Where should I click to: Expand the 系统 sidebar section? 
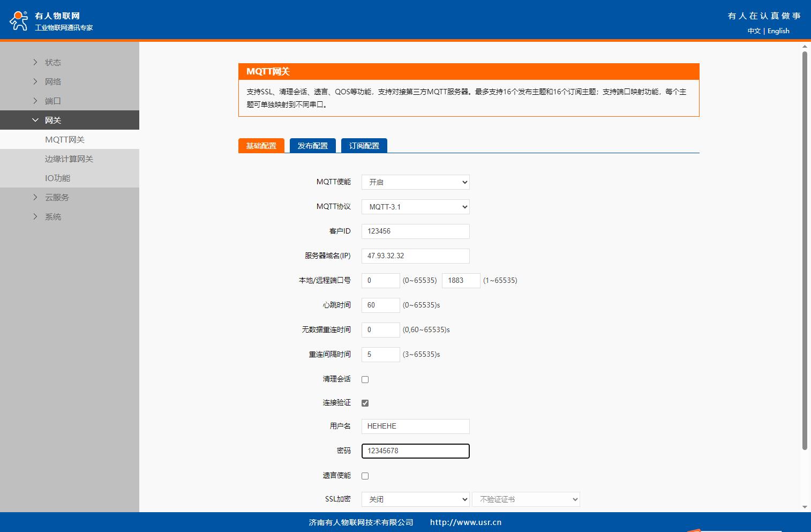point(52,216)
